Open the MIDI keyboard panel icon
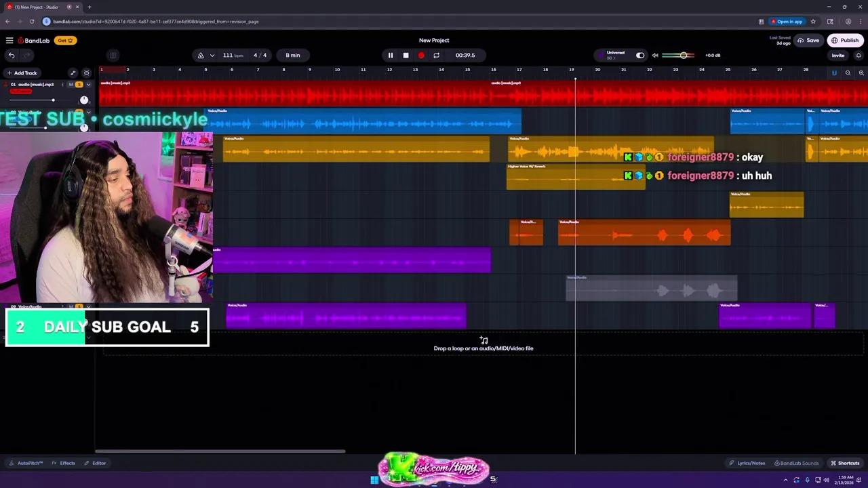868x488 pixels. click(x=113, y=56)
